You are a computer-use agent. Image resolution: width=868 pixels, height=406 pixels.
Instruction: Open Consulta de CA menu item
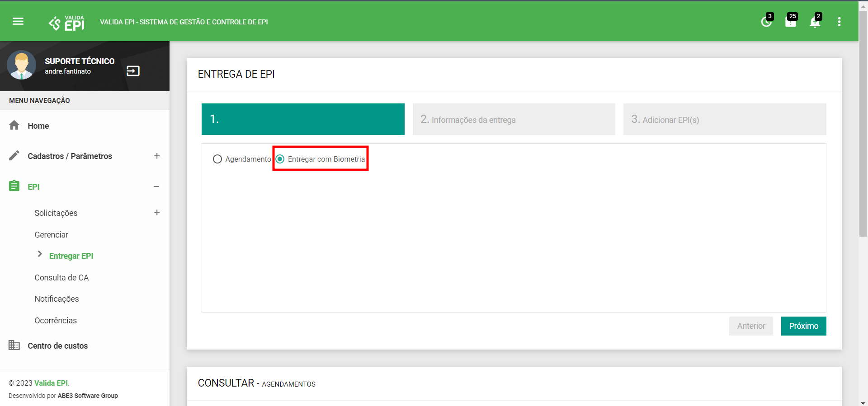tap(62, 278)
